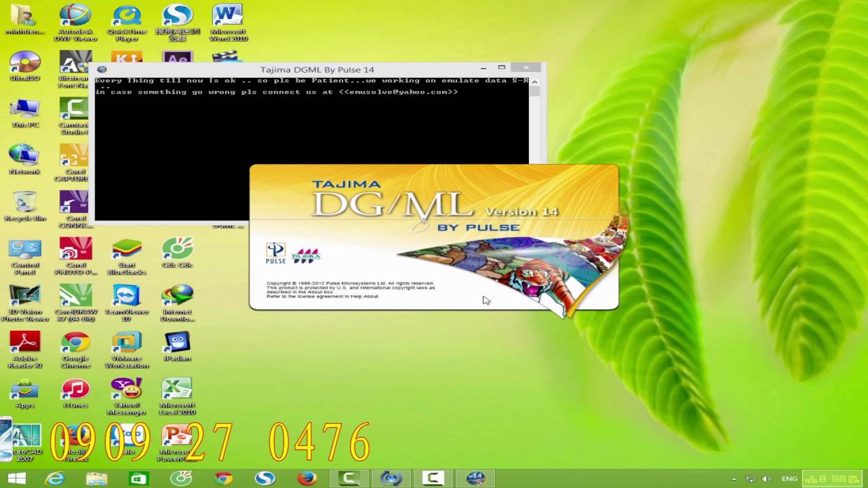Open Cốc Cốc browser desktop shortcut

click(177, 253)
